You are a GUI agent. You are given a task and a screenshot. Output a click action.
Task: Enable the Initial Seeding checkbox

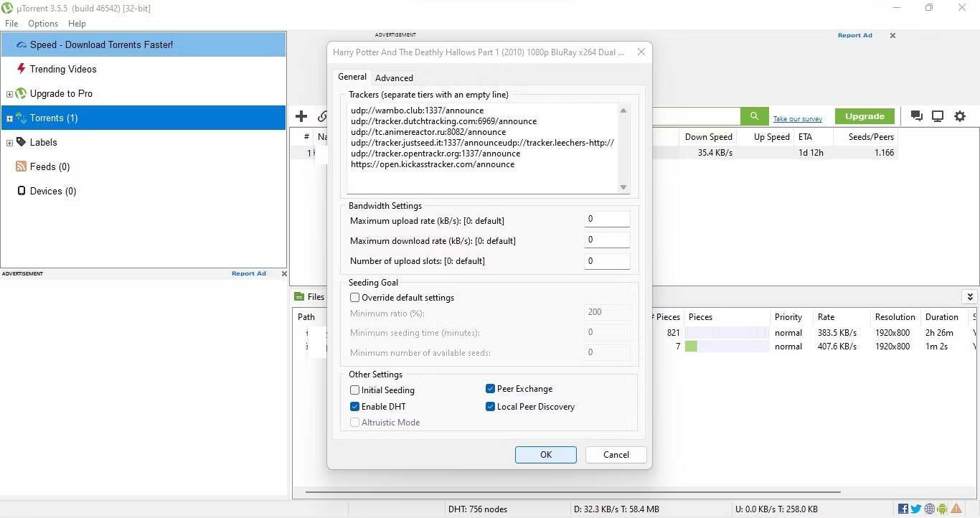(354, 390)
